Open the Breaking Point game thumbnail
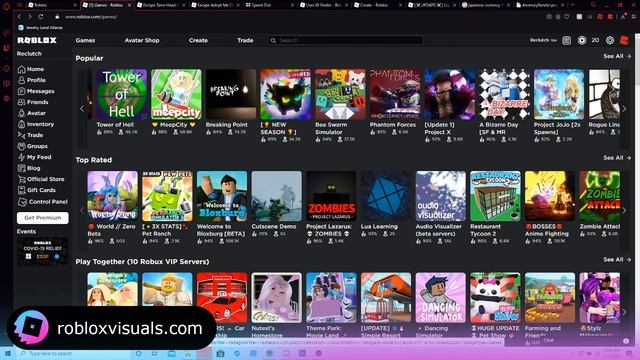The image size is (640, 360). point(231,94)
